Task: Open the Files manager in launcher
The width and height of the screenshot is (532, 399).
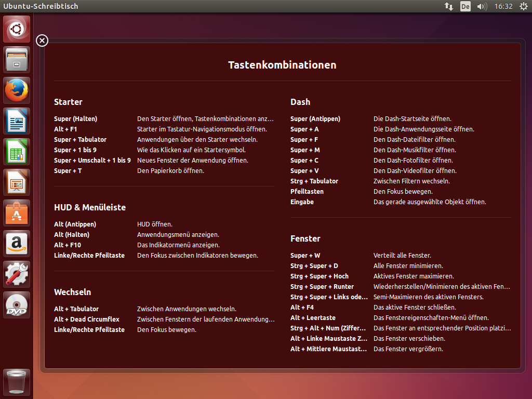Action: coord(17,60)
